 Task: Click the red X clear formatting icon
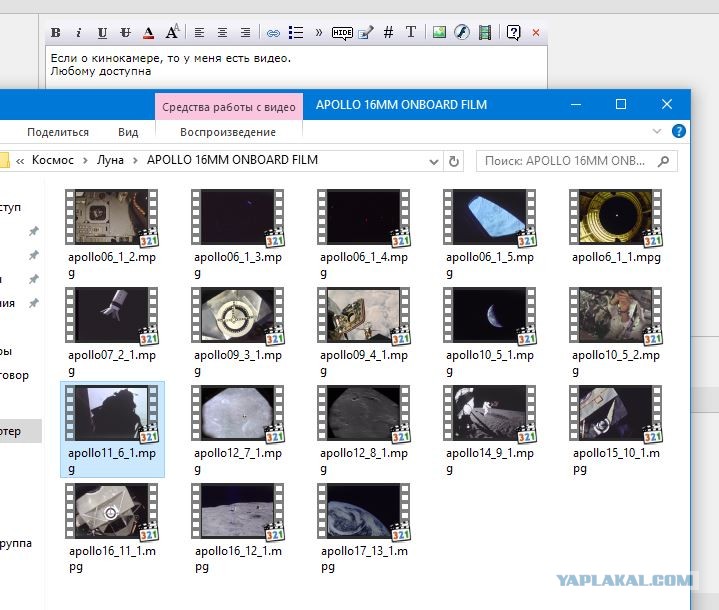pyautogui.click(x=536, y=33)
